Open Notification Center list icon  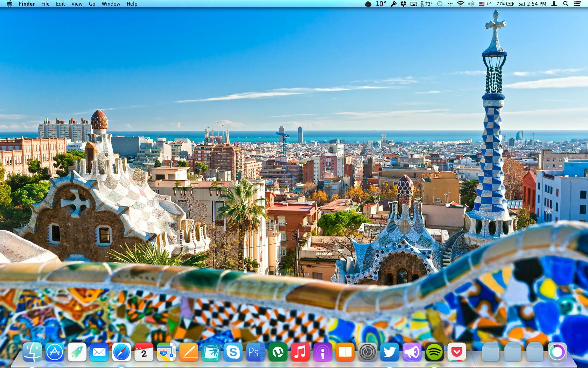click(x=577, y=4)
